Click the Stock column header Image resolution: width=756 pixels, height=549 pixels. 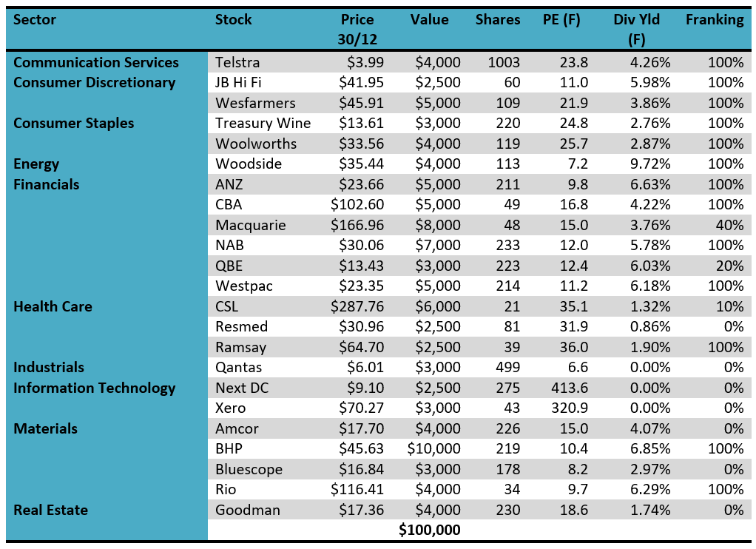click(x=233, y=20)
